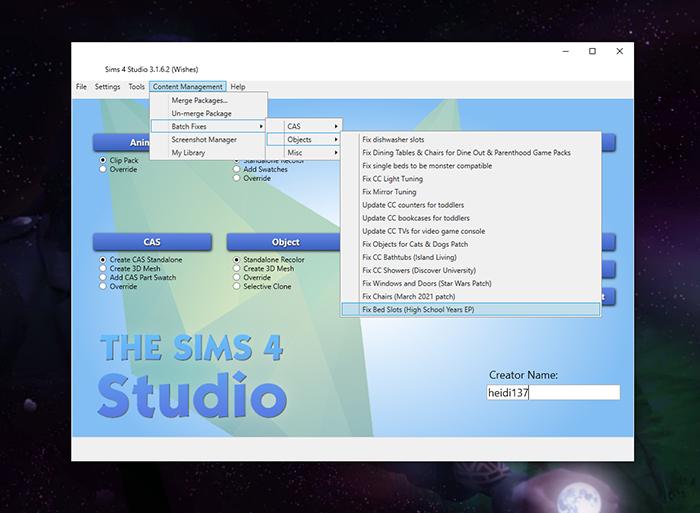Choose Un-merge Package entry
This screenshot has width=700, height=513.
(208, 113)
